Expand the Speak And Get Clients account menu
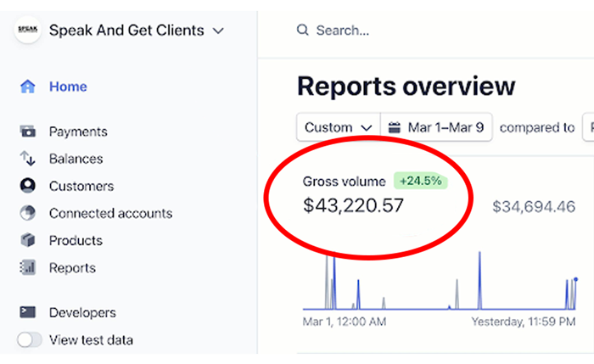This screenshot has width=594, height=364. (x=218, y=31)
